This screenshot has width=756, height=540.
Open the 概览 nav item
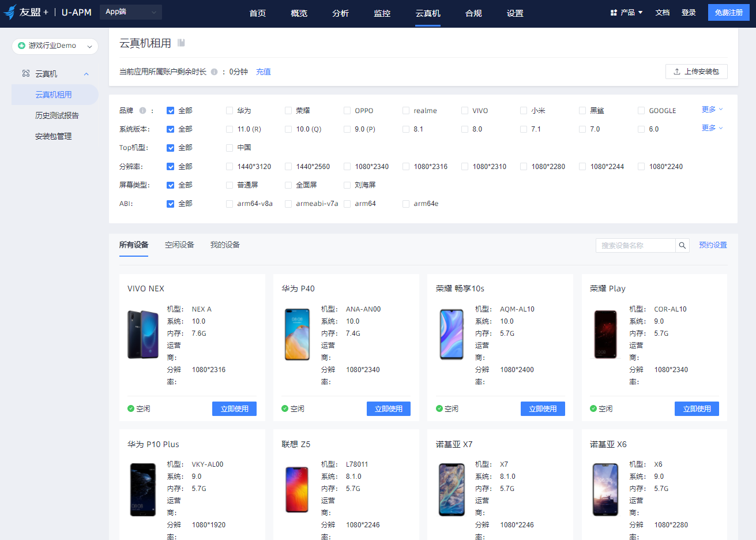(x=299, y=13)
